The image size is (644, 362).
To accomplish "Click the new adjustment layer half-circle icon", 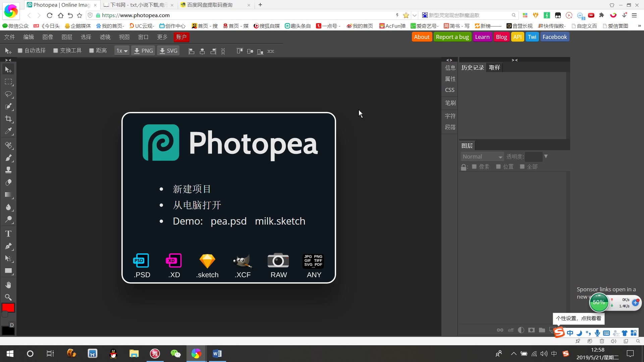I will (x=521, y=330).
